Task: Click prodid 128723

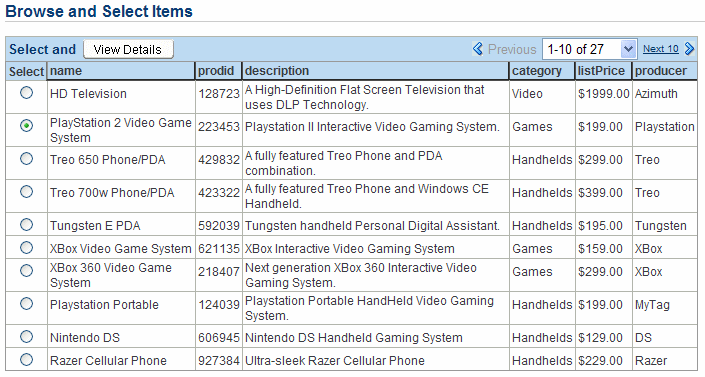Action: pos(219,94)
